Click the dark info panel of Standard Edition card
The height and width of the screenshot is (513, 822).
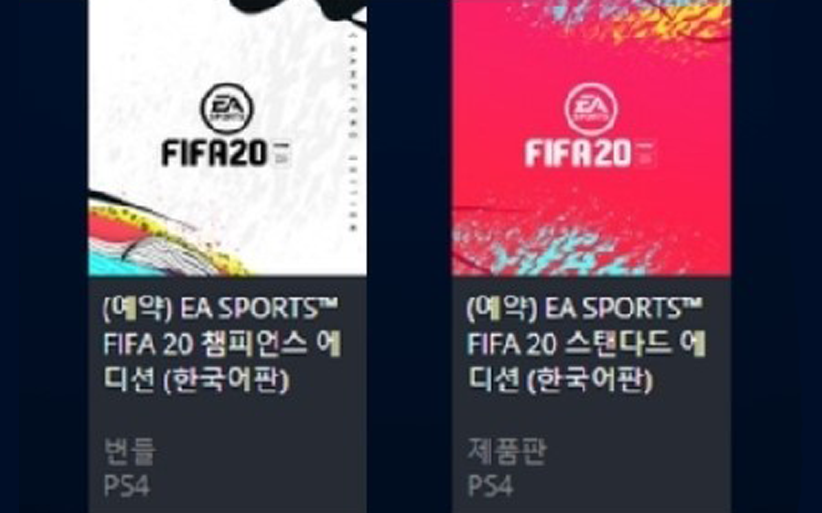coord(591,395)
